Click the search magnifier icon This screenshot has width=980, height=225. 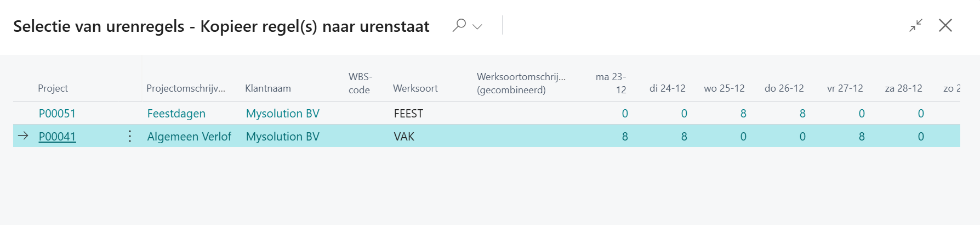(459, 25)
